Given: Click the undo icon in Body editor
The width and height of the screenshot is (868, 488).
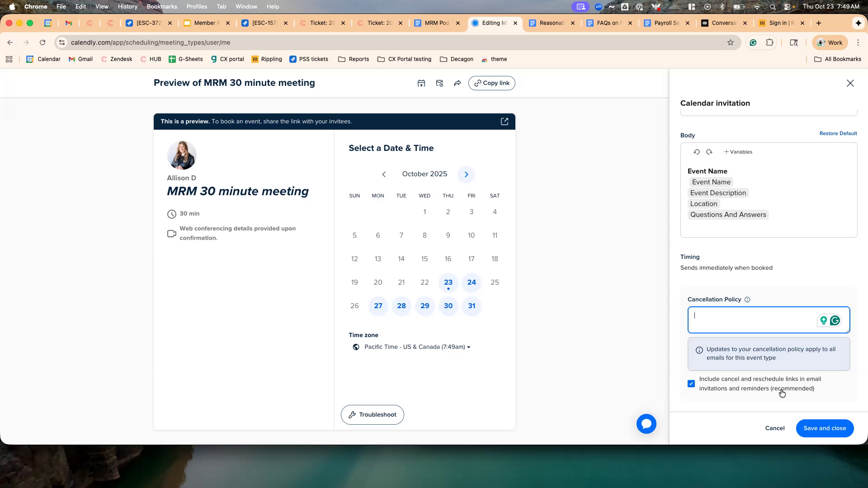Looking at the screenshot, I should [x=696, y=152].
